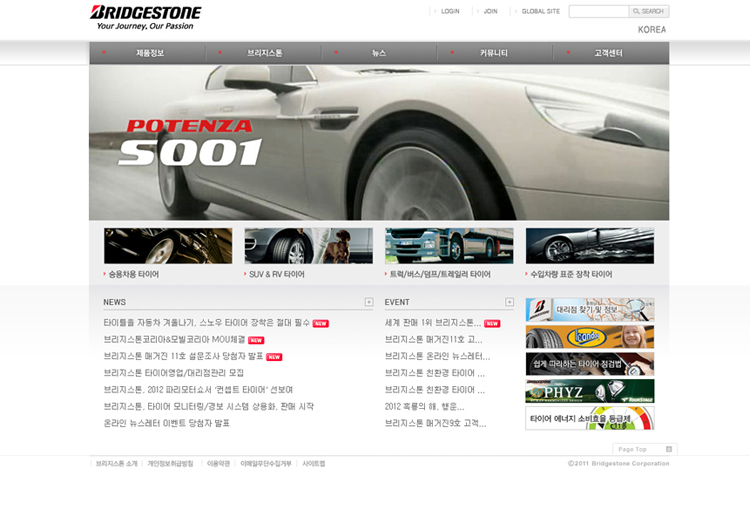Open the 커뮤니티 menu
The height and width of the screenshot is (525, 750).
(x=494, y=53)
